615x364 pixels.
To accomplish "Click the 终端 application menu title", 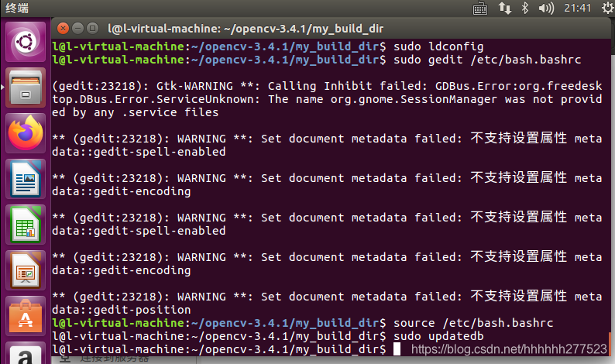I will (17, 8).
